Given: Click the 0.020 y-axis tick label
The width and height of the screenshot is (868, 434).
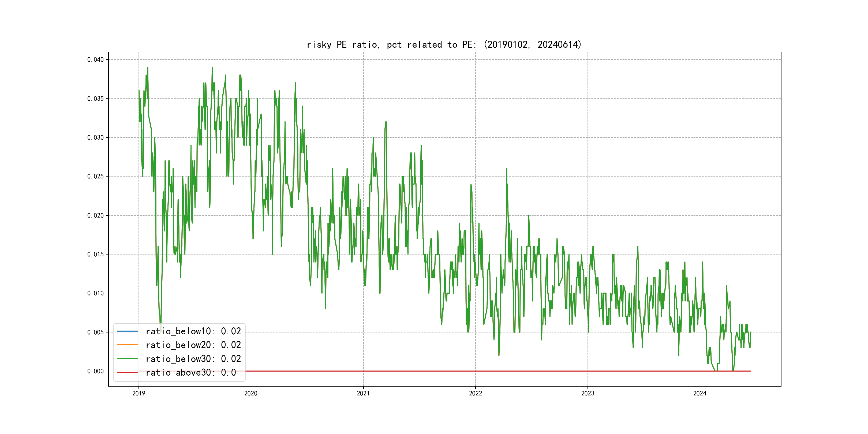Looking at the screenshot, I should pos(95,215).
